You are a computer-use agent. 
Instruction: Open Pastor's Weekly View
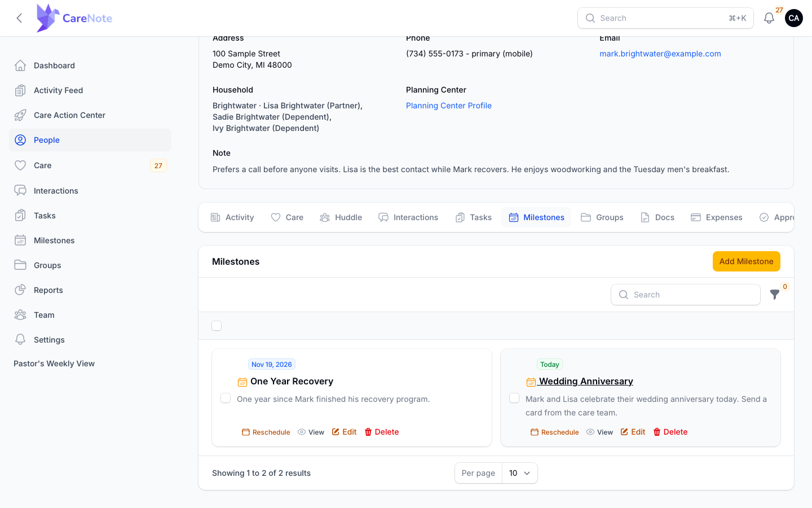(x=54, y=364)
